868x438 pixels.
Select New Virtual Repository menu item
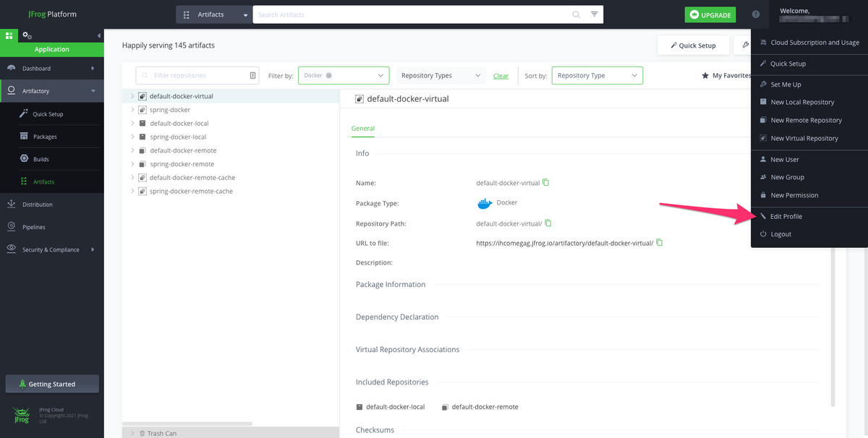[809, 138]
